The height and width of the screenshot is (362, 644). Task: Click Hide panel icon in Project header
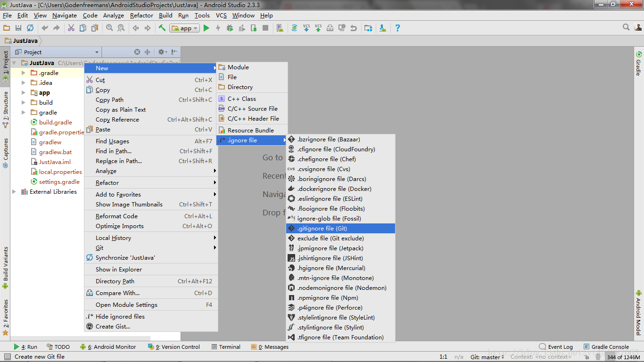174,52
